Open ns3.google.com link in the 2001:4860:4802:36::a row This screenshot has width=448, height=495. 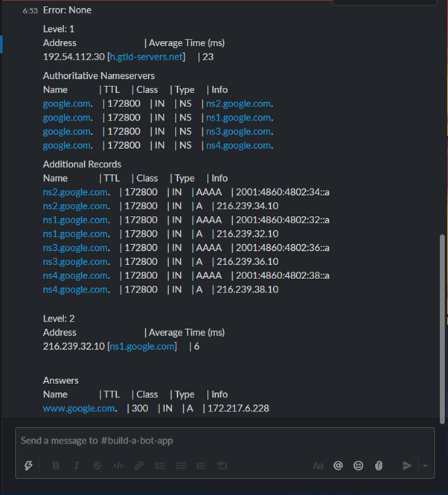click(75, 247)
